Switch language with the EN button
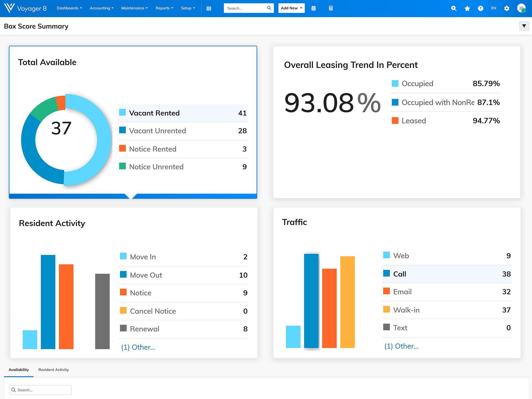 click(x=493, y=8)
